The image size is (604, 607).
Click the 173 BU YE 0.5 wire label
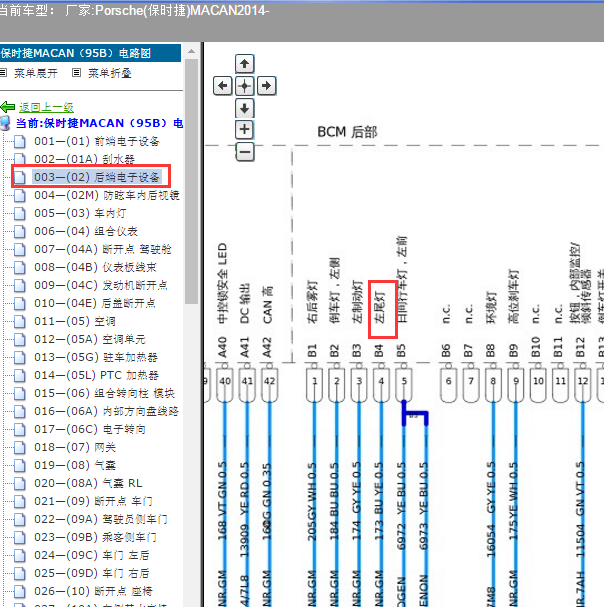pyautogui.click(x=379, y=501)
